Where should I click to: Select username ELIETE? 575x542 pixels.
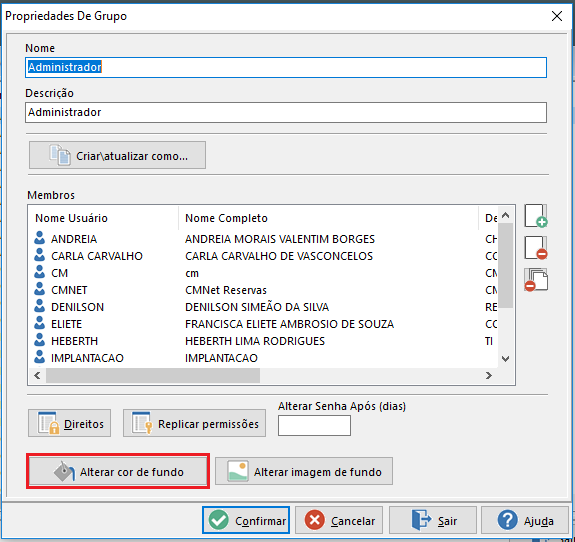click(x=66, y=324)
